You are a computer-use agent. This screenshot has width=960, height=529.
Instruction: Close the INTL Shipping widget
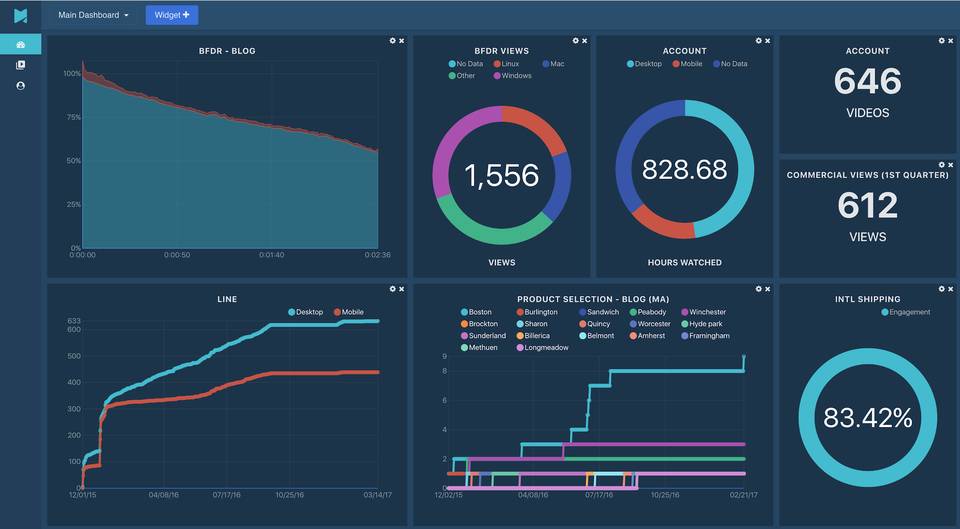pos(951,289)
